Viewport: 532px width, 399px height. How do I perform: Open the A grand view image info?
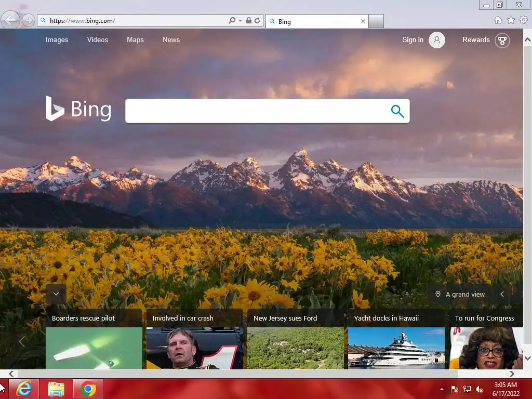[x=465, y=295]
